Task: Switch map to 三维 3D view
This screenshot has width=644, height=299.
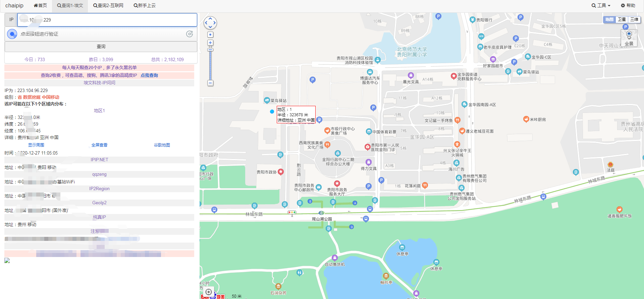Action: coord(634,19)
